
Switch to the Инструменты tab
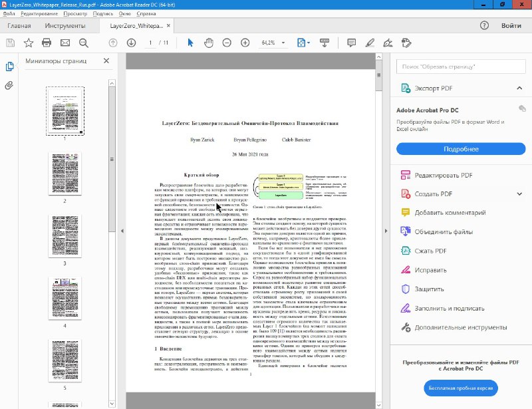click(x=65, y=26)
